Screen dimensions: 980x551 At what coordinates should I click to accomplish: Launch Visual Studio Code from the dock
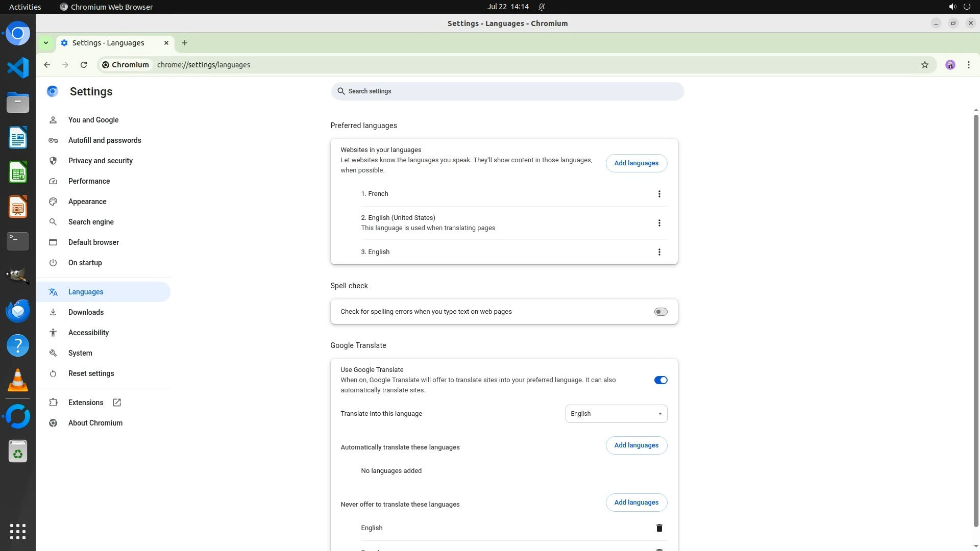(x=18, y=68)
